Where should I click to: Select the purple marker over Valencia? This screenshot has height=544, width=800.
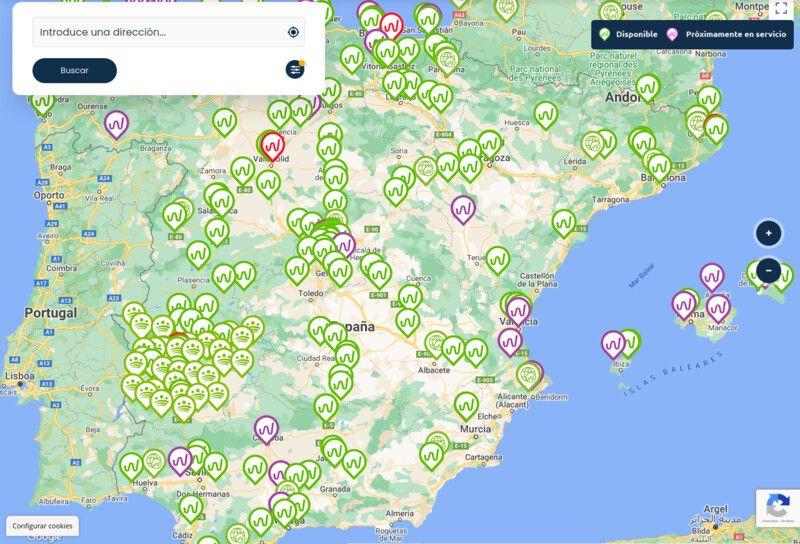click(518, 311)
